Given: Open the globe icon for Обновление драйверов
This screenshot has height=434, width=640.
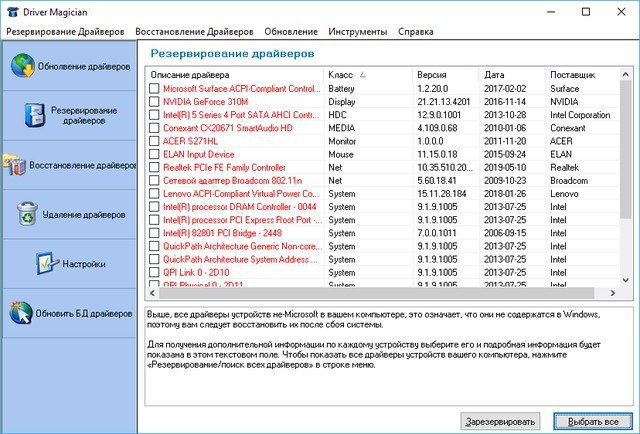Looking at the screenshot, I should 23,66.
